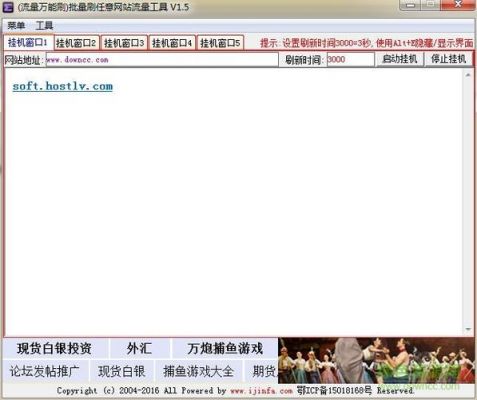Switch to the 挂机窗口5 tab
Viewport: 477px width, 400px height.
click(220, 43)
